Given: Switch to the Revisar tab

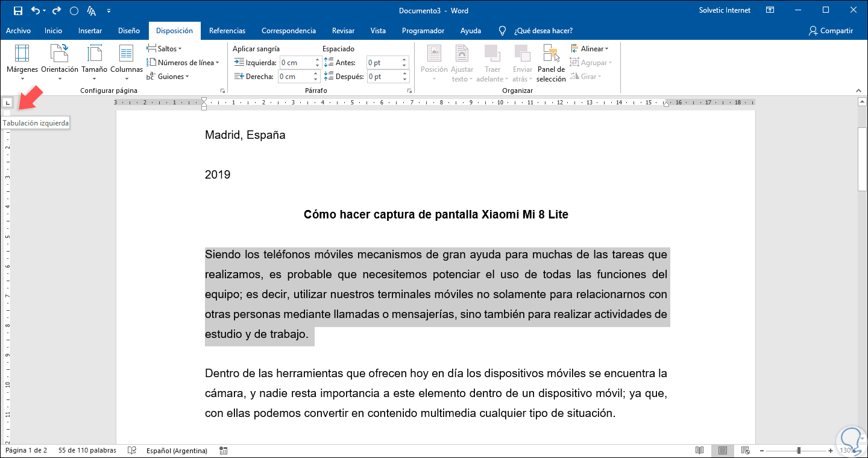Looking at the screenshot, I should click(x=342, y=31).
